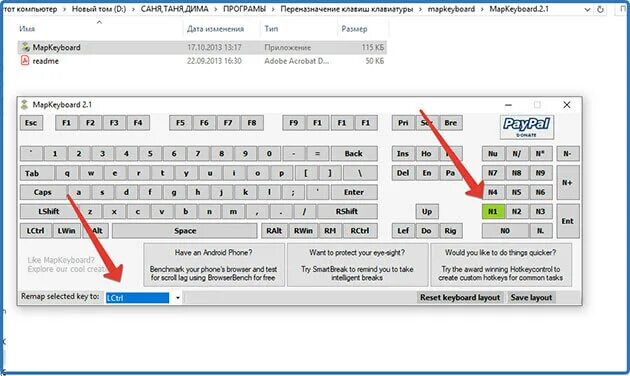Select the Space bar key

(x=185, y=231)
